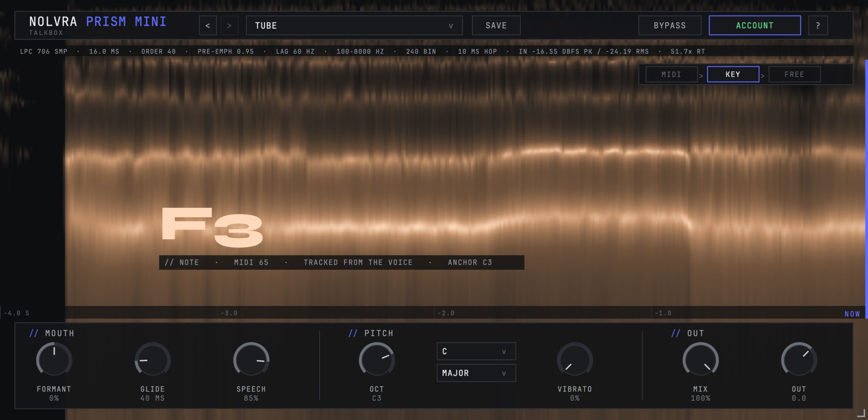This screenshot has width=868, height=420.
Task: Go to the previous preset arrow
Action: [208, 25]
